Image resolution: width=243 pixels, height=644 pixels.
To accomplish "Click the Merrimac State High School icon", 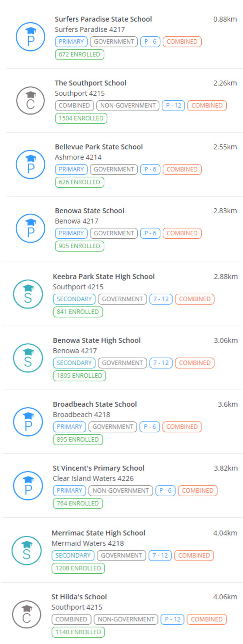I will click(27, 551).
